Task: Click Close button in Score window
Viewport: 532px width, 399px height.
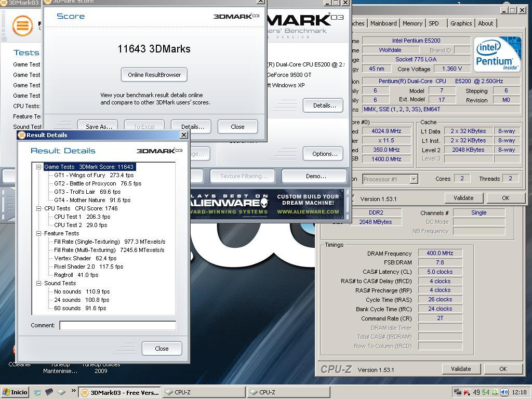Action: pos(238,127)
